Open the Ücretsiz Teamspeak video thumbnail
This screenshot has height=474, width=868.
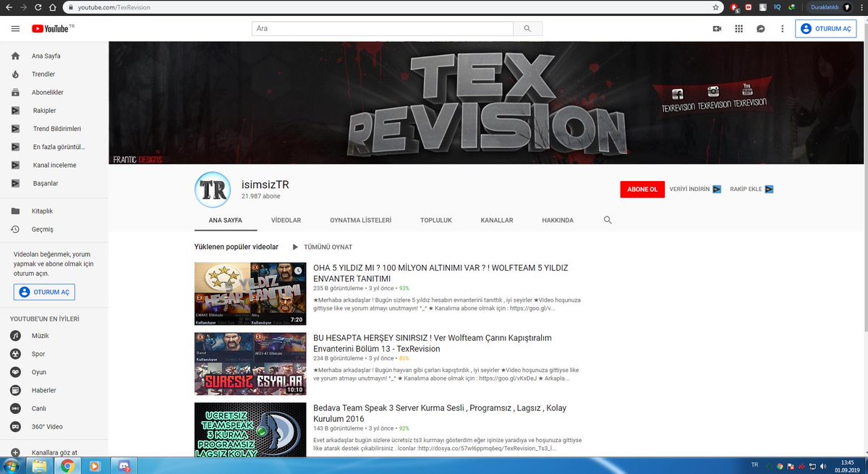pos(250,429)
